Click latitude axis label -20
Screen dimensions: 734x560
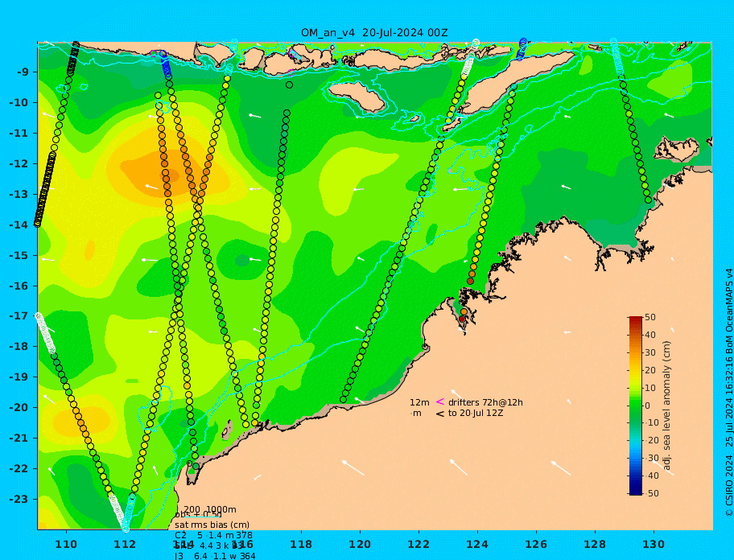[x=19, y=407]
